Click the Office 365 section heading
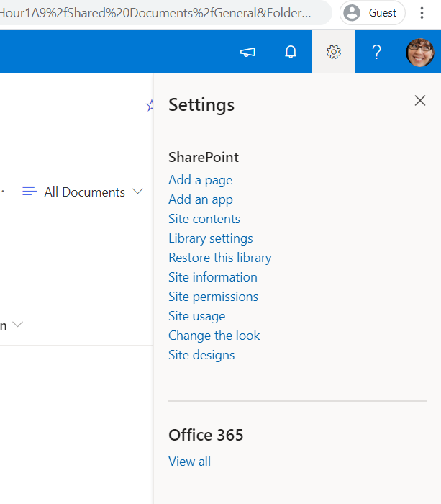441x504 pixels. click(206, 435)
